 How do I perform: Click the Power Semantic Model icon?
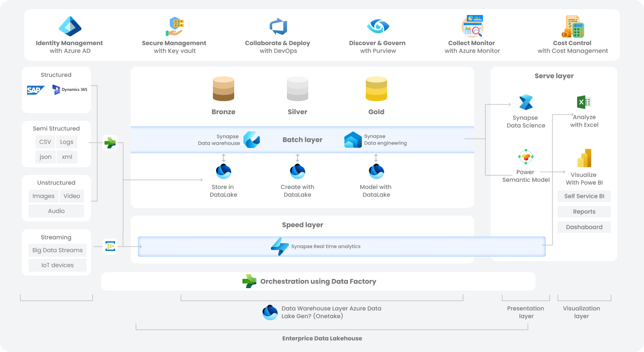click(525, 157)
